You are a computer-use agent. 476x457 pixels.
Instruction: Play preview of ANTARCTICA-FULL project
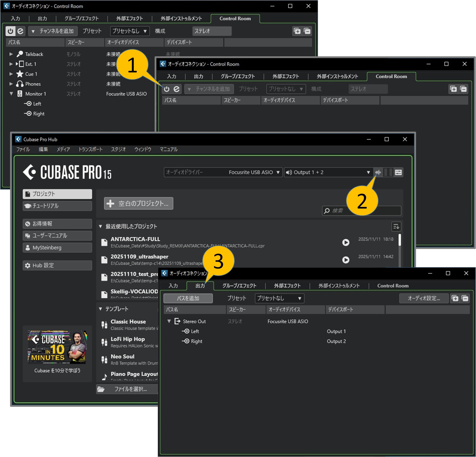345,242
